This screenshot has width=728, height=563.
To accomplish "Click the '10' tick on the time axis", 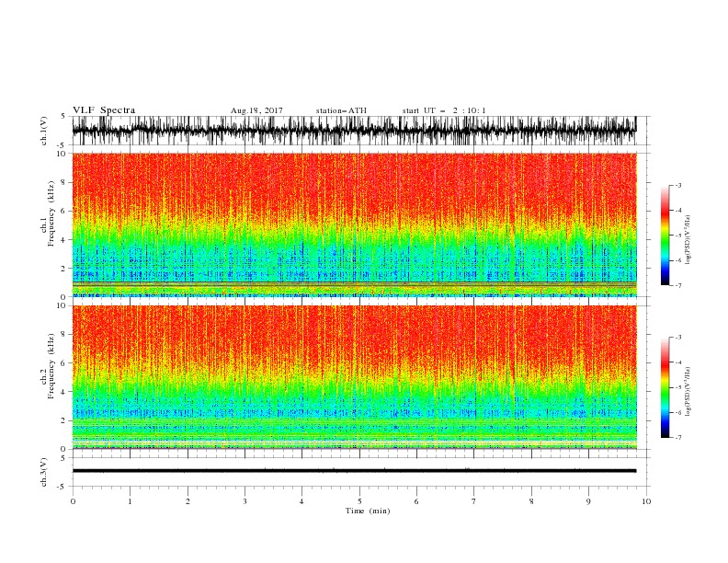I will coord(646,501).
